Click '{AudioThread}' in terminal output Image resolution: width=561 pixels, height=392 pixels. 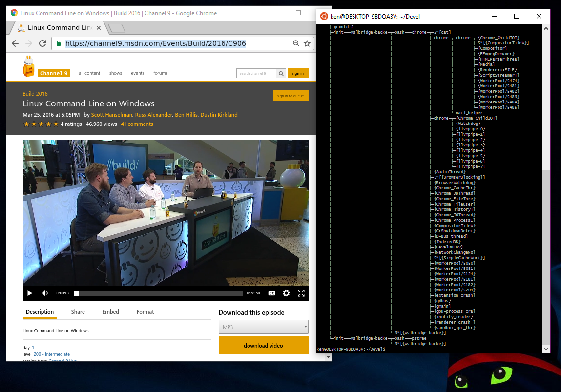[450, 172]
